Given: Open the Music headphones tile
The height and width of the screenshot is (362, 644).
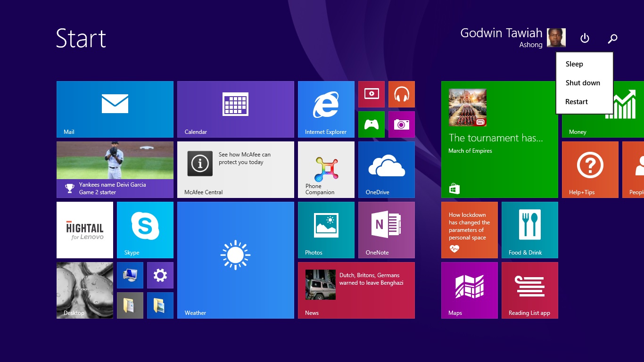Looking at the screenshot, I should click(402, 94).
